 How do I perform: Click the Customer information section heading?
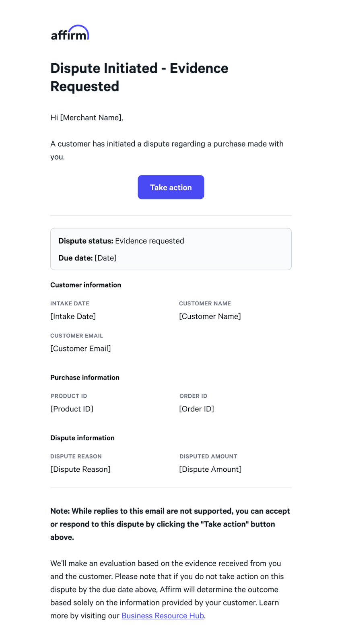tap(86, 285)
